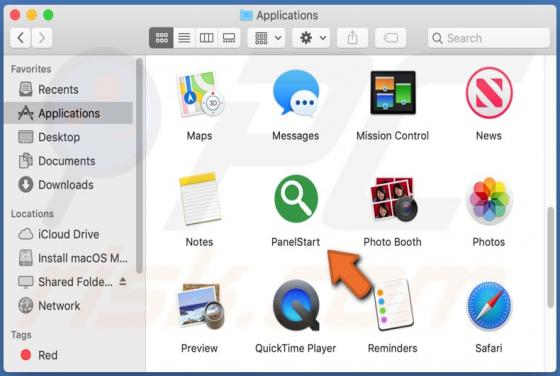Image resolution: width=560 pixels, height=376 pixels.
Task: Open the Reminders app icon
Action: pos(393,306)
